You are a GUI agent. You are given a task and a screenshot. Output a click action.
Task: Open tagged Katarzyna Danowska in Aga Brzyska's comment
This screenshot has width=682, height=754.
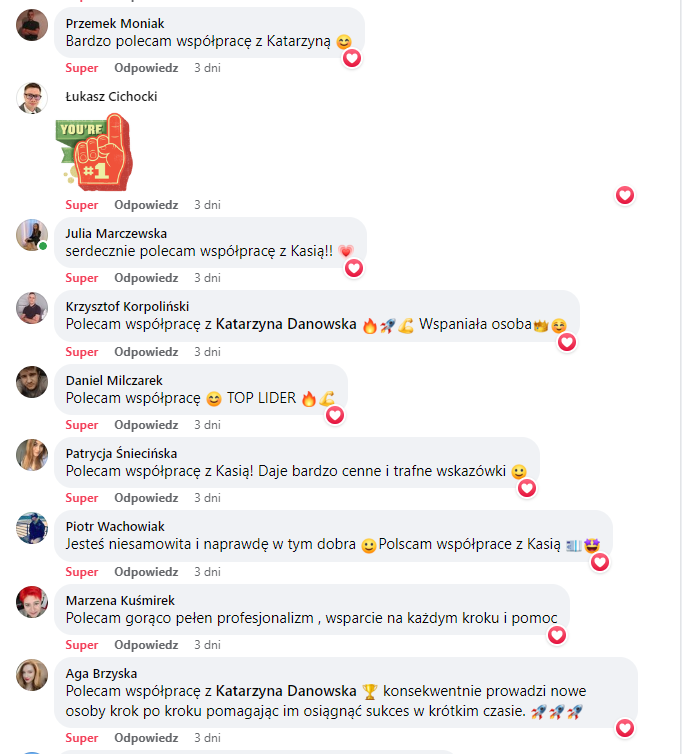click(286, 691)
